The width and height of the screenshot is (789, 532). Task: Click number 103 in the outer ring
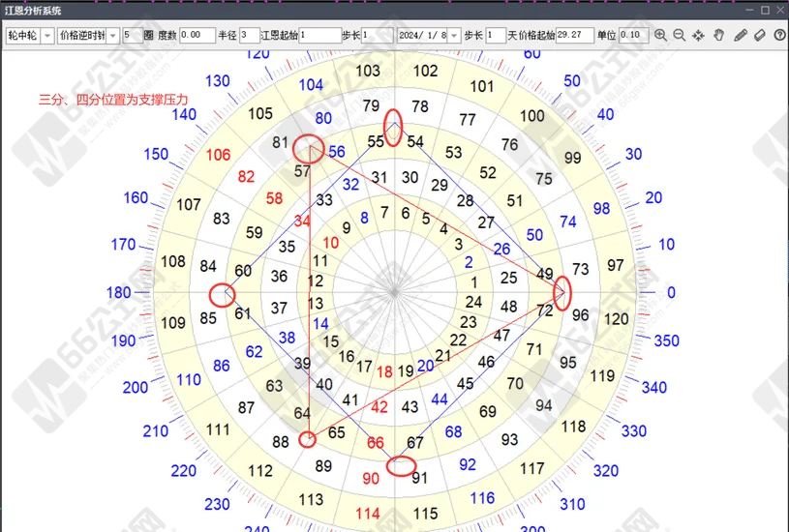pos(368,71)
